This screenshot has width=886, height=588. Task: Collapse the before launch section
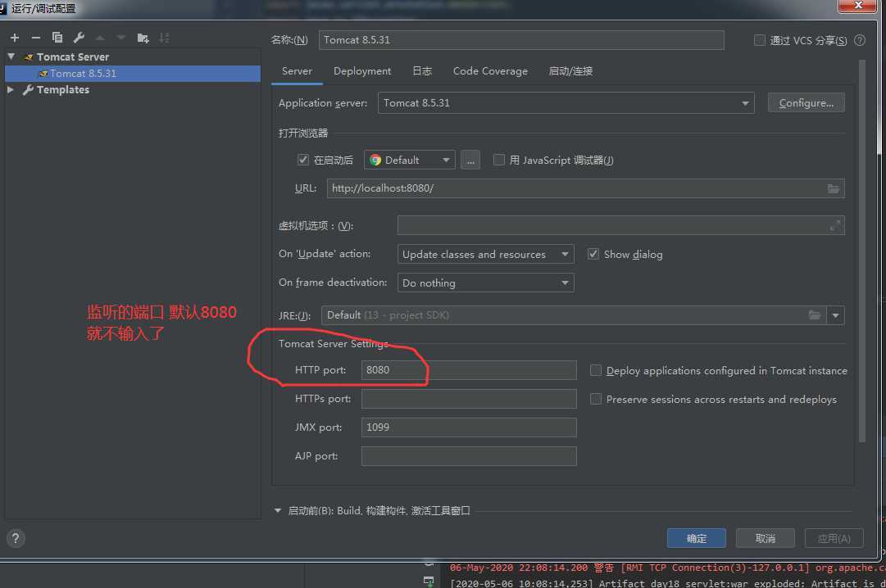click(278, 511)
